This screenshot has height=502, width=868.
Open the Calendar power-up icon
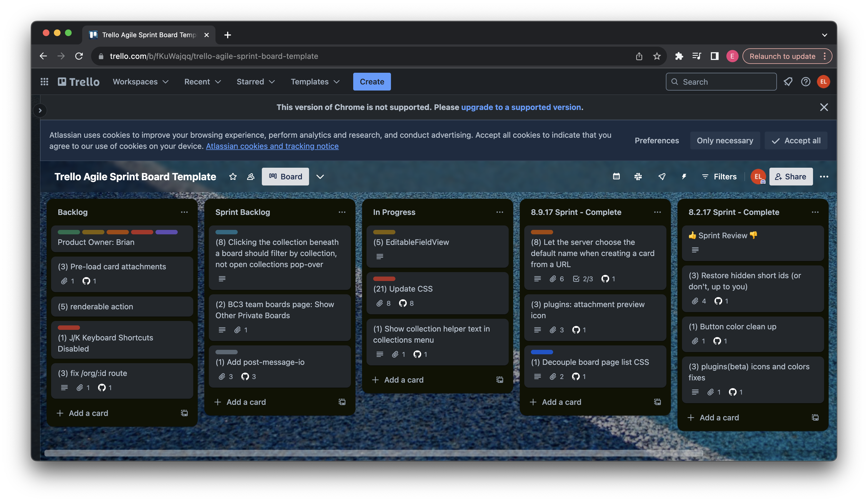pyautogui.click(x=616, y=177)
